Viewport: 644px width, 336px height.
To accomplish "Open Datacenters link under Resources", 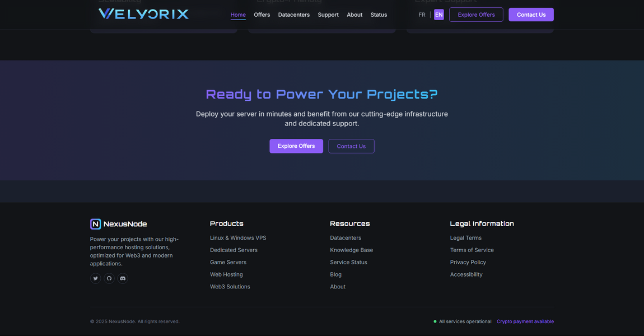I will click(346, 238).
